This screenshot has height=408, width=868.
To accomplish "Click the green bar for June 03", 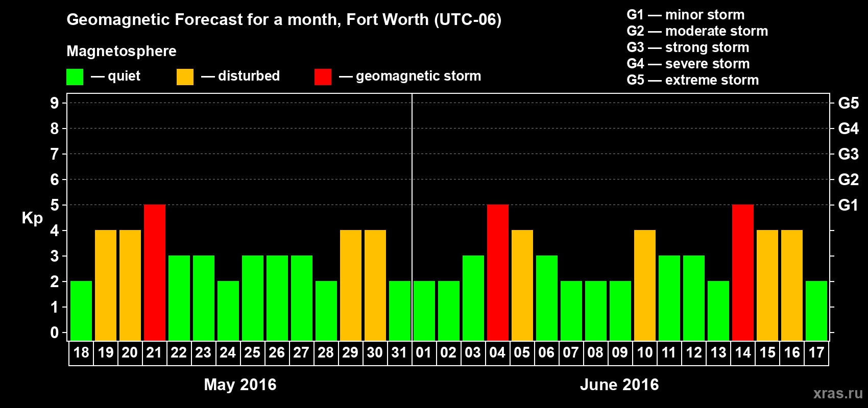I will (x=473, y=298).
